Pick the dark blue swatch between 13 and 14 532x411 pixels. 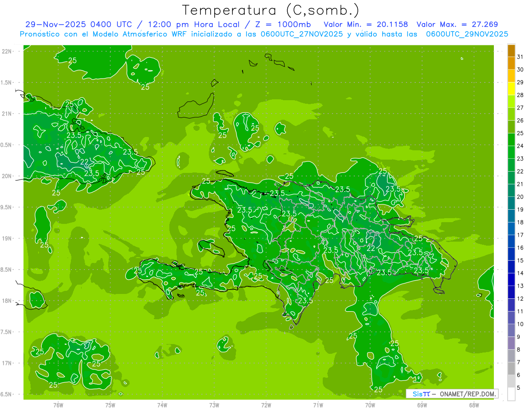[x=511, y=279]
